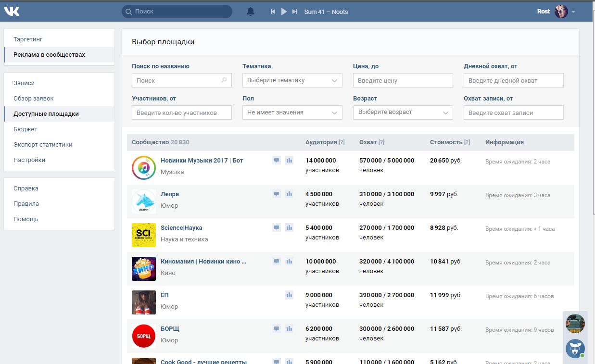Focus the top Поиск search bar
The image size is (595, 364).
tap(177, 12)
